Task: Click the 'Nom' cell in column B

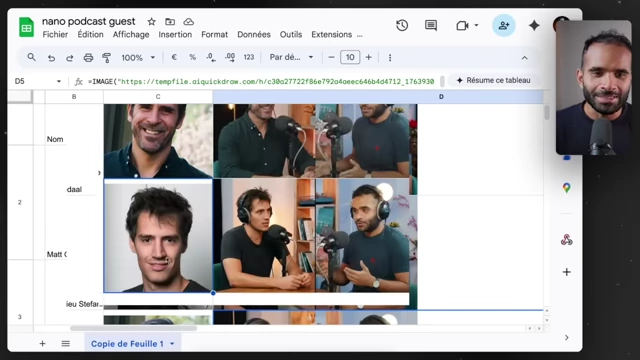Action: tap(55, 139)
